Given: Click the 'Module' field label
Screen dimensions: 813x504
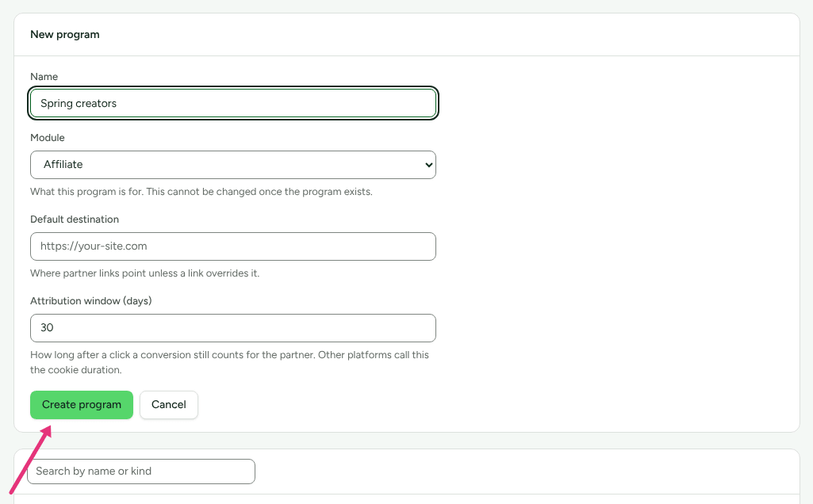Looking at the screenshot, I should click(x=47, y=137).
